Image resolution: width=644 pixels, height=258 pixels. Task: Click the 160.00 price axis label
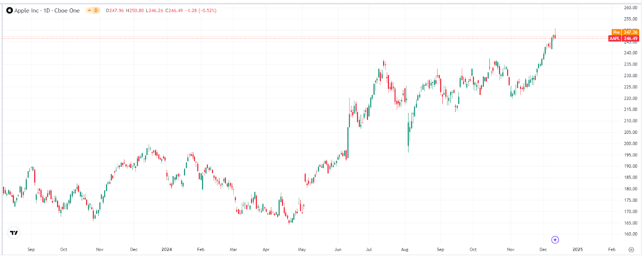[x=630, y=234]
